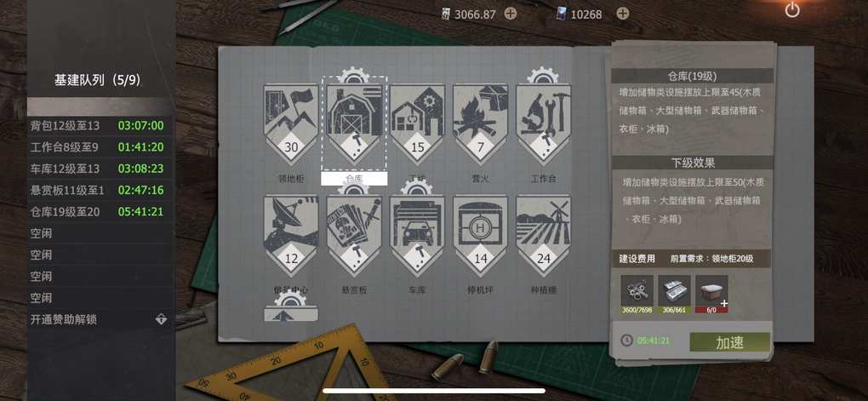The image size is (868, 401).
Task: Click the 加速 speed-up button
Action: tap(729, 342)
